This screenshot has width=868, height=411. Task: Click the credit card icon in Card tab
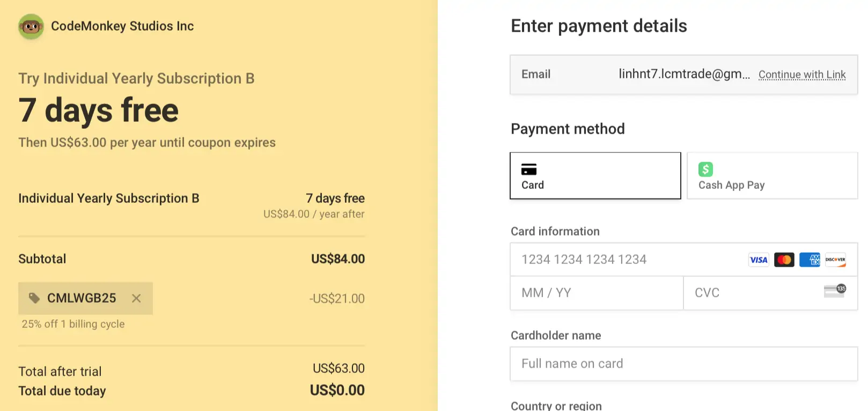click(x=529, y=170)
